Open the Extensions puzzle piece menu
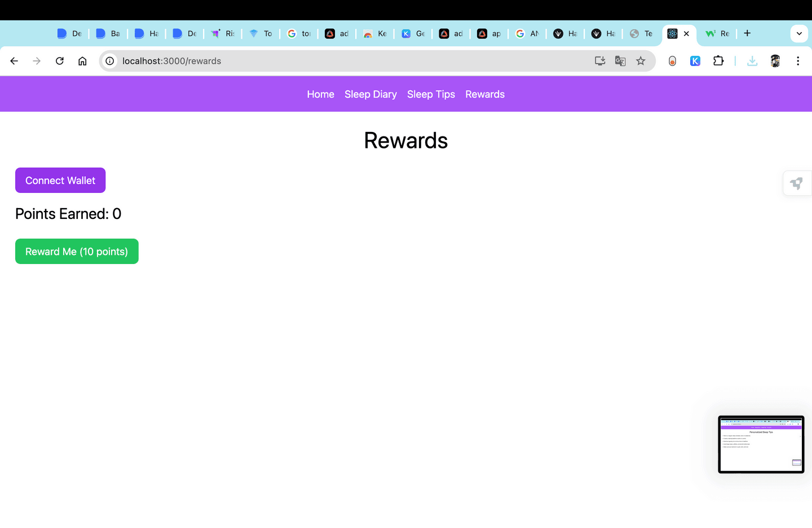Image resolution: width=812 pixels, height=528 pixels. coord(718,61)
